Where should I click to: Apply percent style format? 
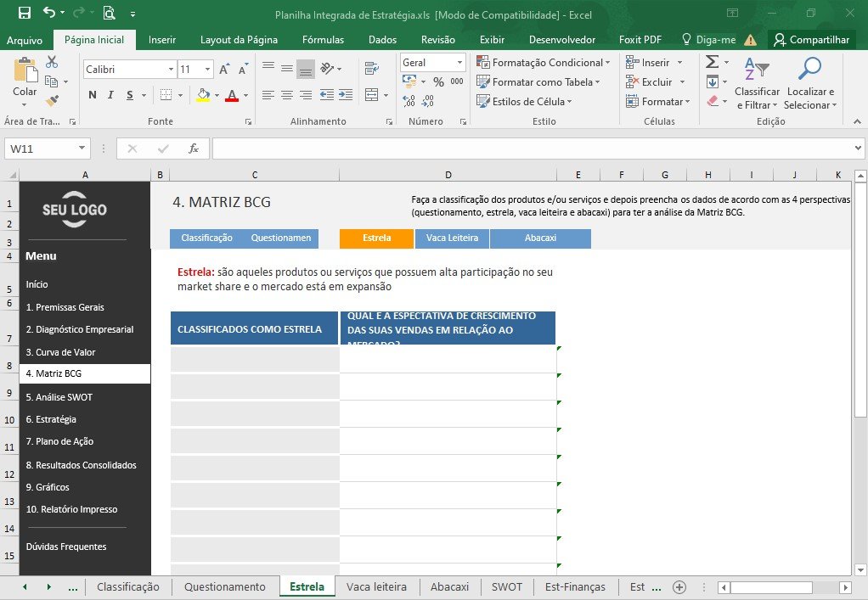438,81
